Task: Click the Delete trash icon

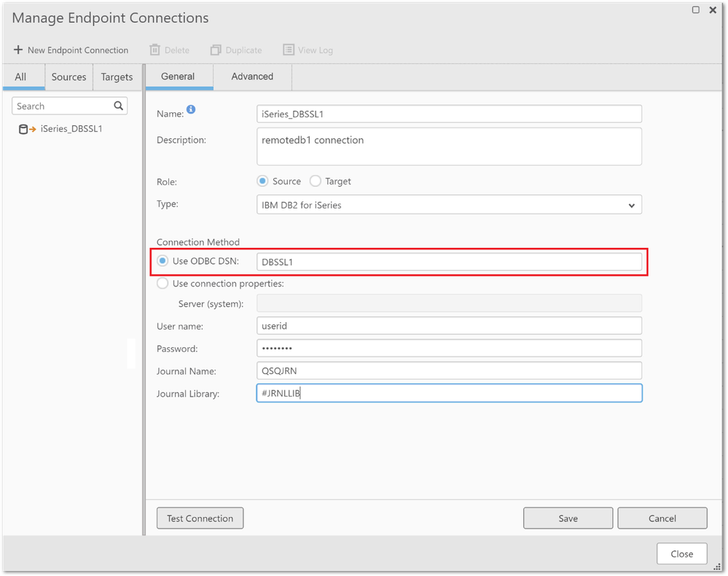Action: 153,50
